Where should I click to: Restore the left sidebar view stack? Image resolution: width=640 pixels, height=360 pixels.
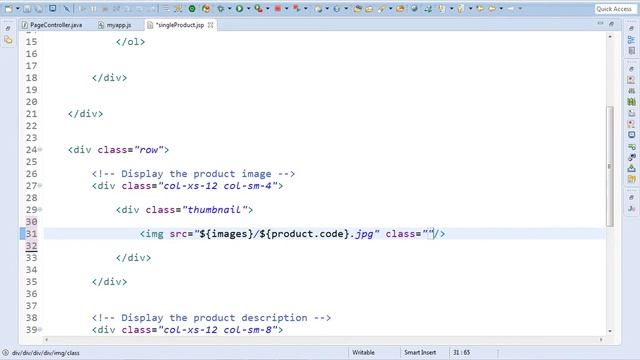[x=9, y=28]
